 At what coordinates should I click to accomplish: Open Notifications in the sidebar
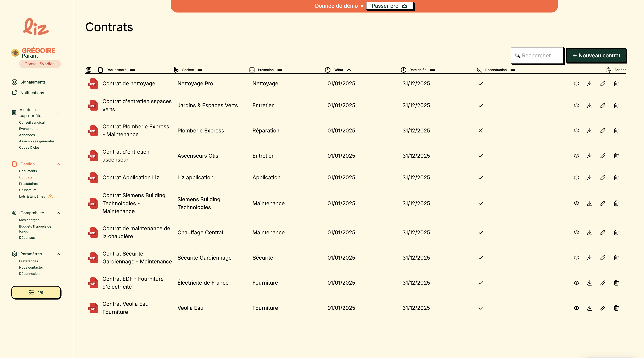click(x=32, y=93)
